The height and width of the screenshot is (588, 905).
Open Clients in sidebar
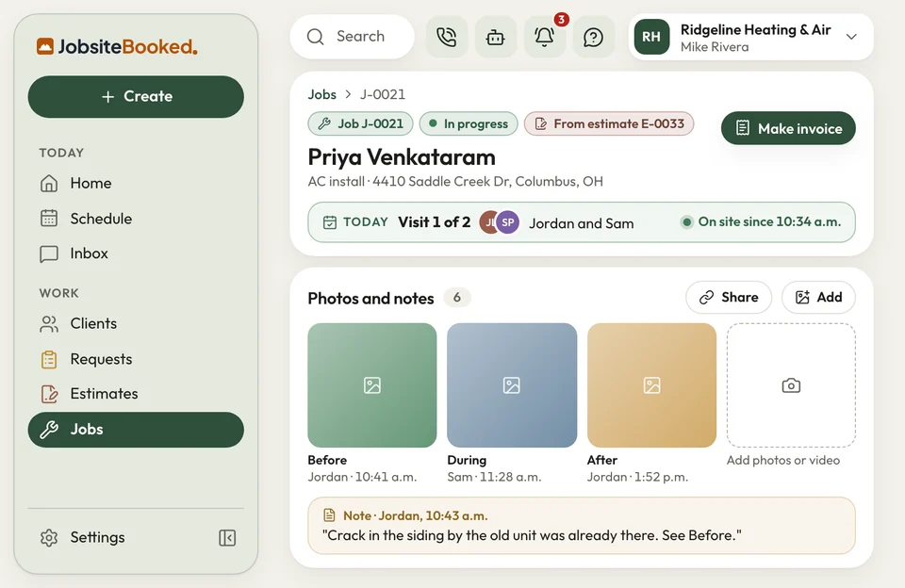(x=136, y=324)
